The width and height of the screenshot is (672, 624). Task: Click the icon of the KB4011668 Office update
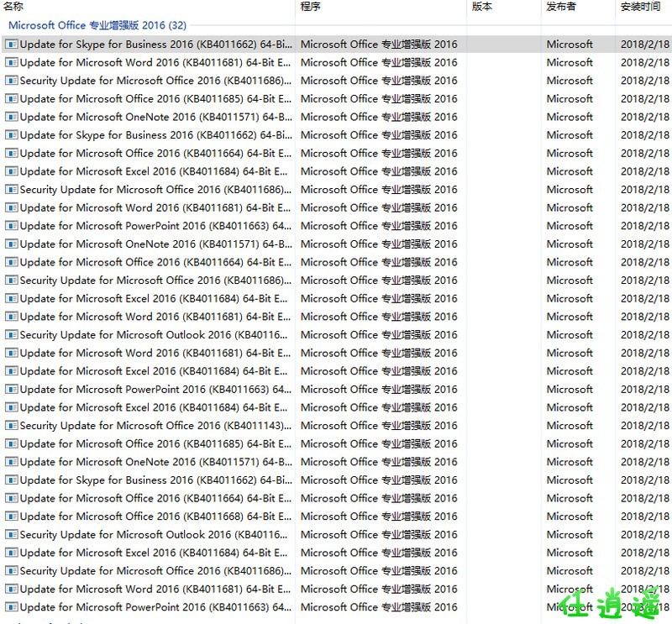tap(12, 517)
